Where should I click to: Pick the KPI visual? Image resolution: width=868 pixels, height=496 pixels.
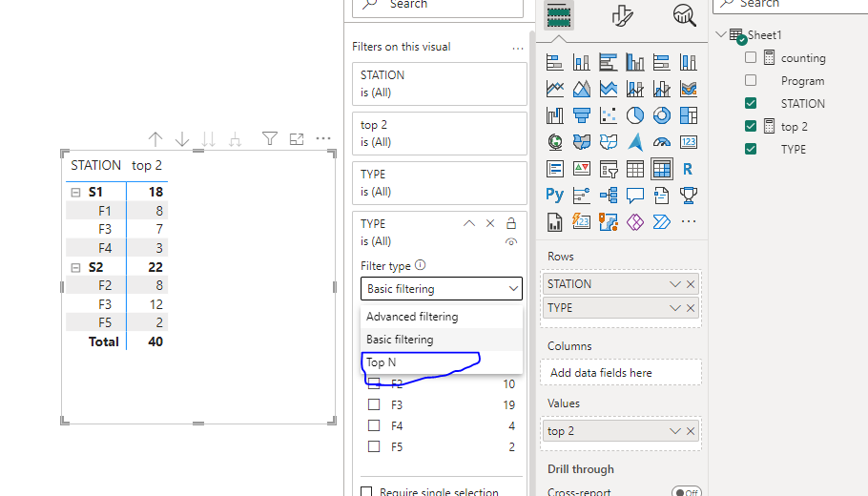[581, 168]
